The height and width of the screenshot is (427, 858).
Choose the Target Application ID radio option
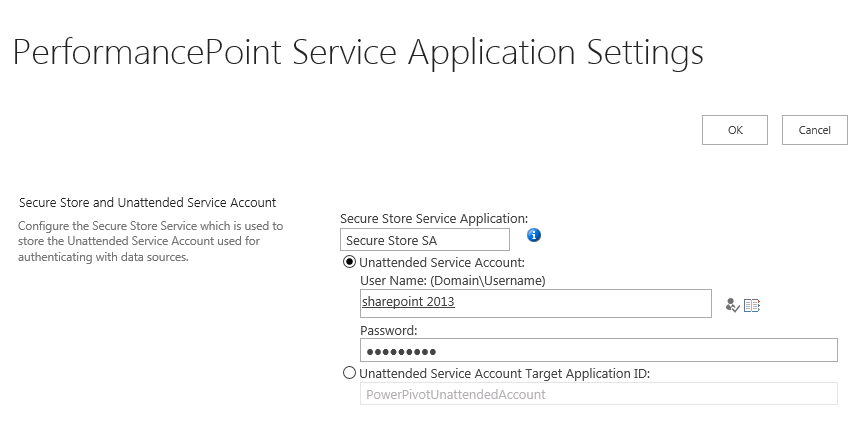349,373
